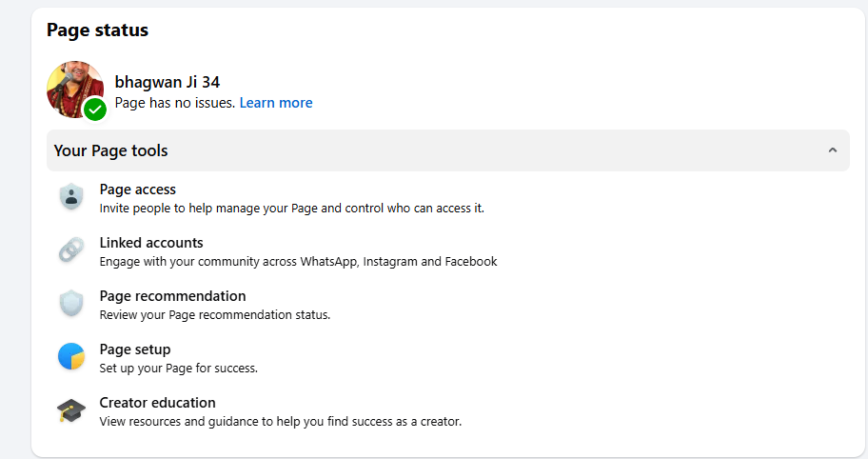Go to the Page recommendation title
Image resolution: width=868 pixels, height=459 pixels.
click(172, 296)
